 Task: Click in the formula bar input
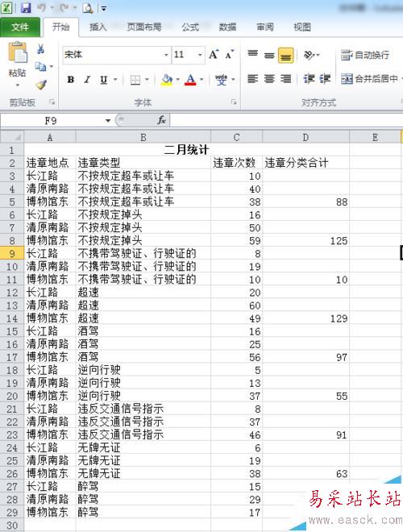(286, 120)
